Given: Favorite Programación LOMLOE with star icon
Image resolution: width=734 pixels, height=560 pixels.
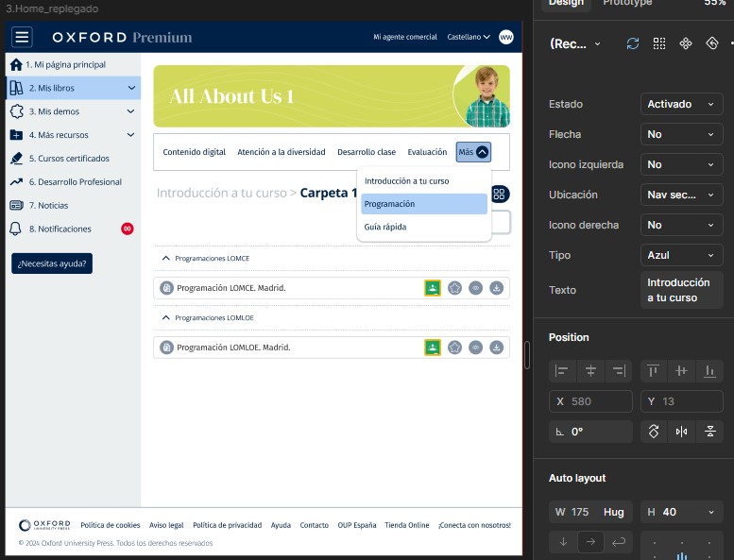Looking at the screenshot, I should click(454, 348).
